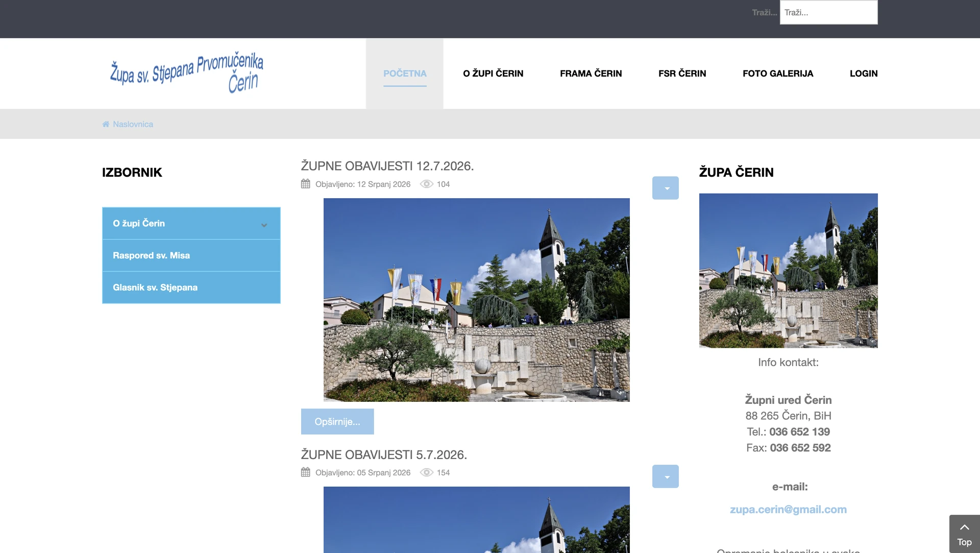Open the FOTO GALERIJA page
Viewport: 980px width, 553px height.
778,74
